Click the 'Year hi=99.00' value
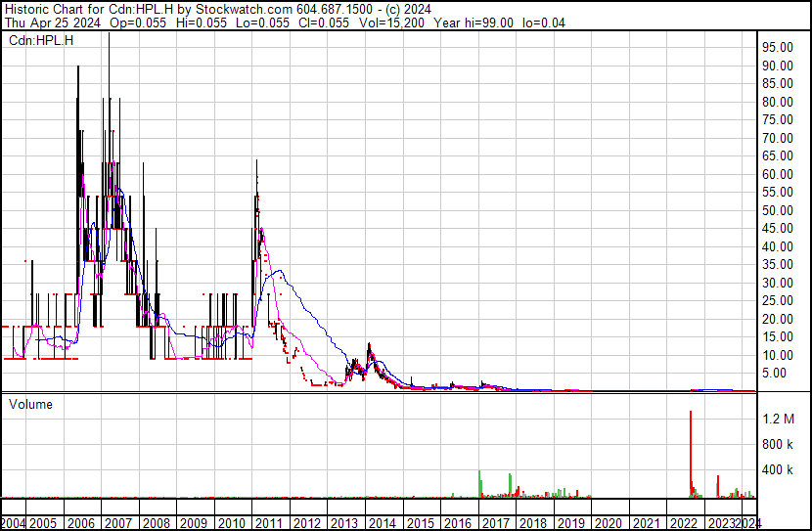Screen dimensions: 812x531 [x=474, y=22]
